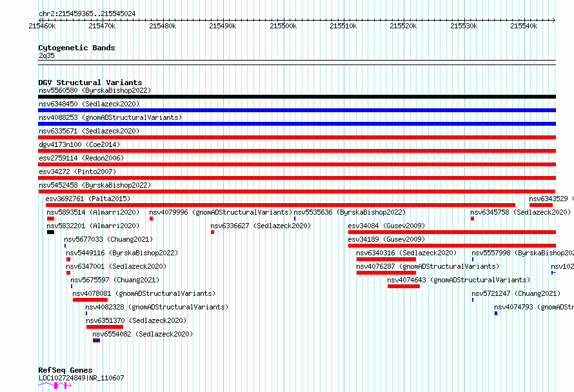This screenshot has width=574, height=392.
Task: Open nsv6351370 (Sedlazeck2020) label
Action: (136, 320)
